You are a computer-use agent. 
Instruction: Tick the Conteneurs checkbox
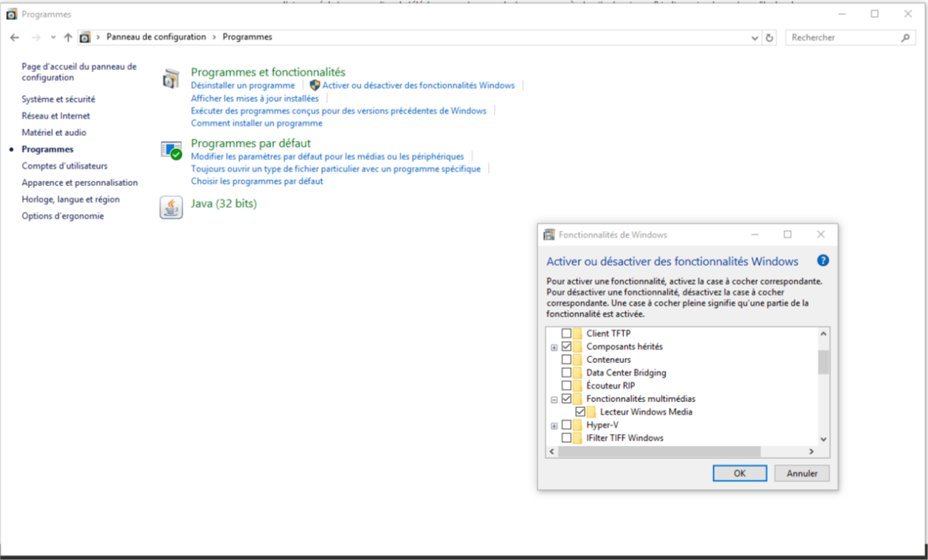point(566,359)
